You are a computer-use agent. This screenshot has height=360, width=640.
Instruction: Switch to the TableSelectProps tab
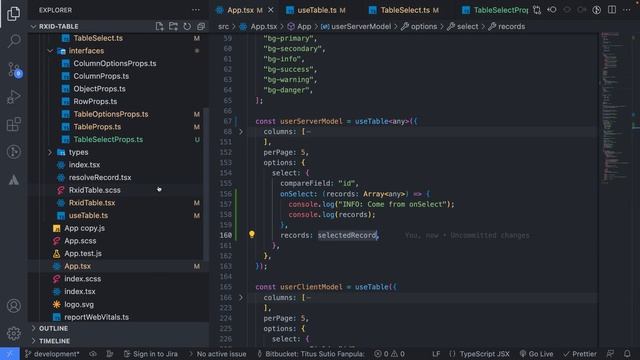(x=495, y=10)
